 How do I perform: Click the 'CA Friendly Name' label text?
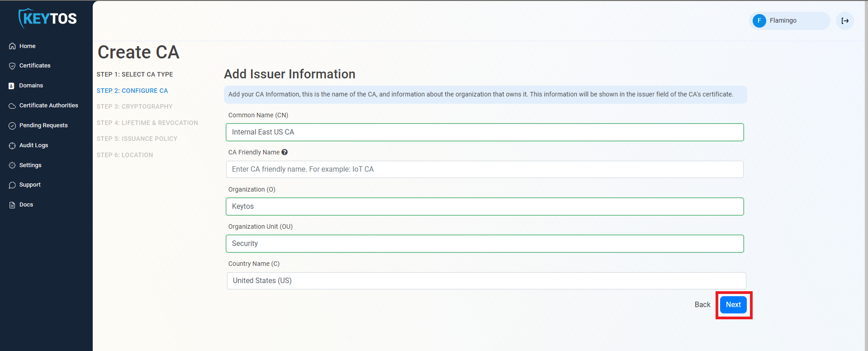254,152
